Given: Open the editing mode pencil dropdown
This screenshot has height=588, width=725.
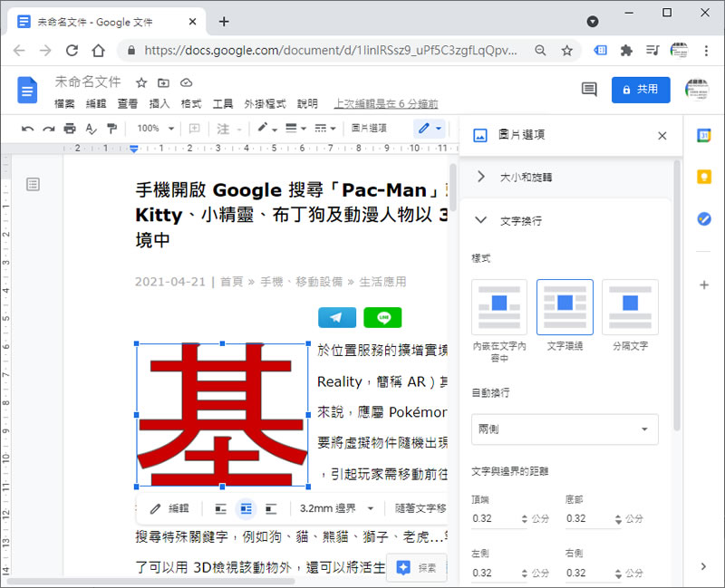Looking at the screenshot, I should tap(430, 128).
